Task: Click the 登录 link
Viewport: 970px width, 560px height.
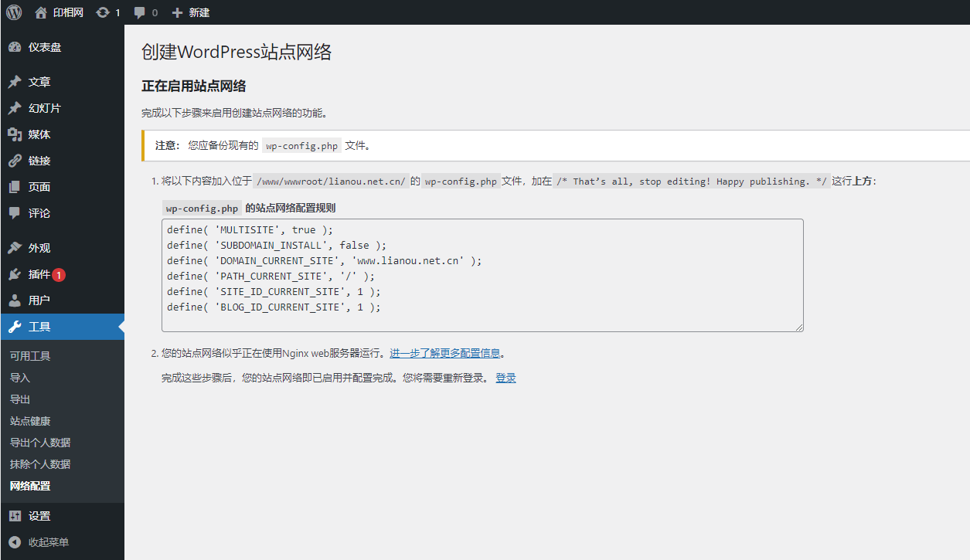Action: [x=505, y=378]
